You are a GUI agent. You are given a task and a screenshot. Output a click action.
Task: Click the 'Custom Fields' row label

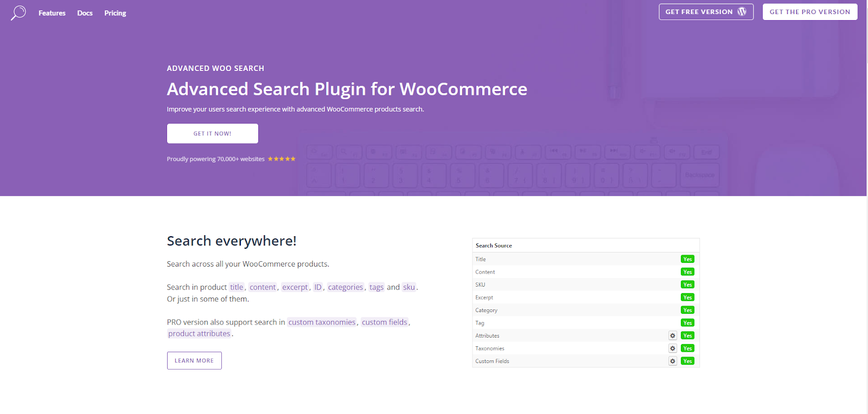point(492,361)
